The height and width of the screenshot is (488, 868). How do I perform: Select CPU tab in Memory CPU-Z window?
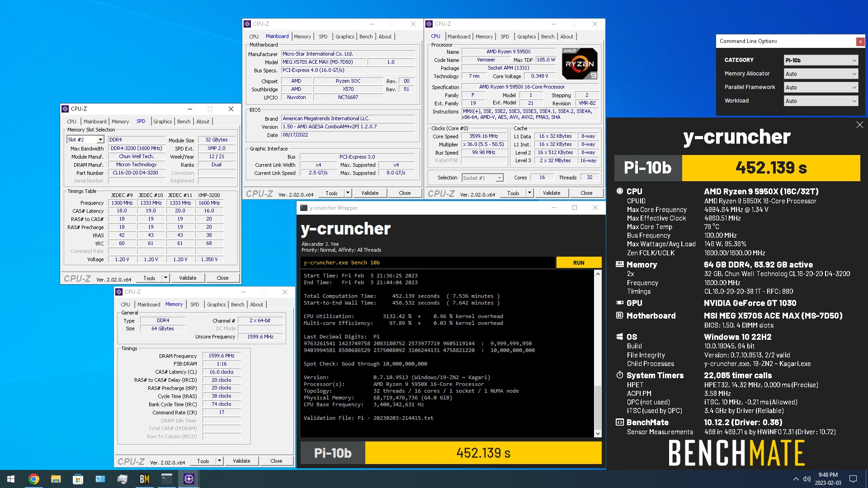coord(125,305)
